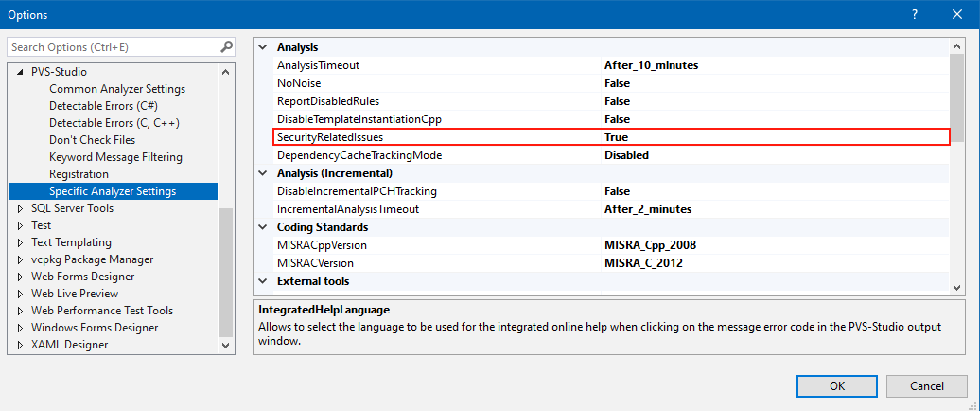980x411 pixels.
Task: Toggle the NoNoise False value
Action: (x=617, y=83)
